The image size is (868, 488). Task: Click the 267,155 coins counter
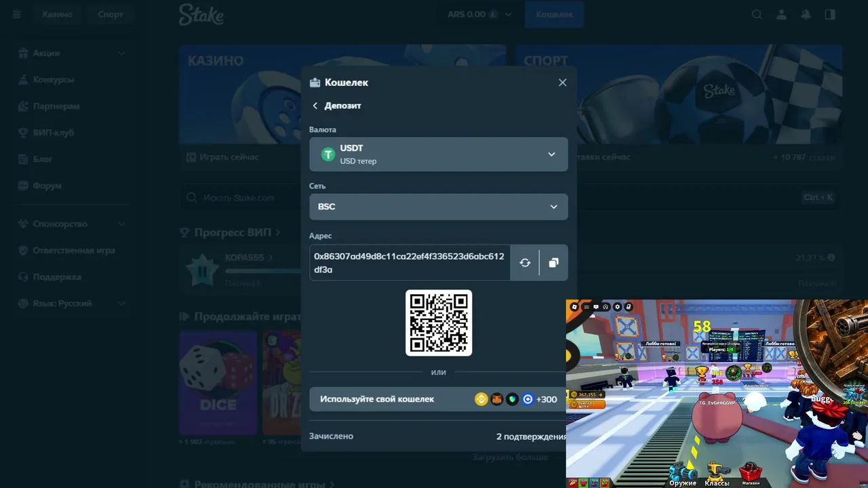coord(587,394)
